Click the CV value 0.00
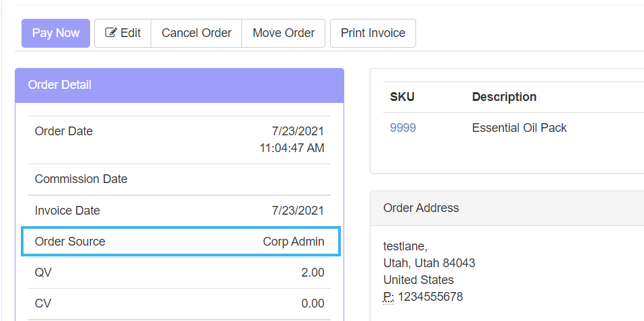The width and height of the screenshot is (644, 321). 313,304
